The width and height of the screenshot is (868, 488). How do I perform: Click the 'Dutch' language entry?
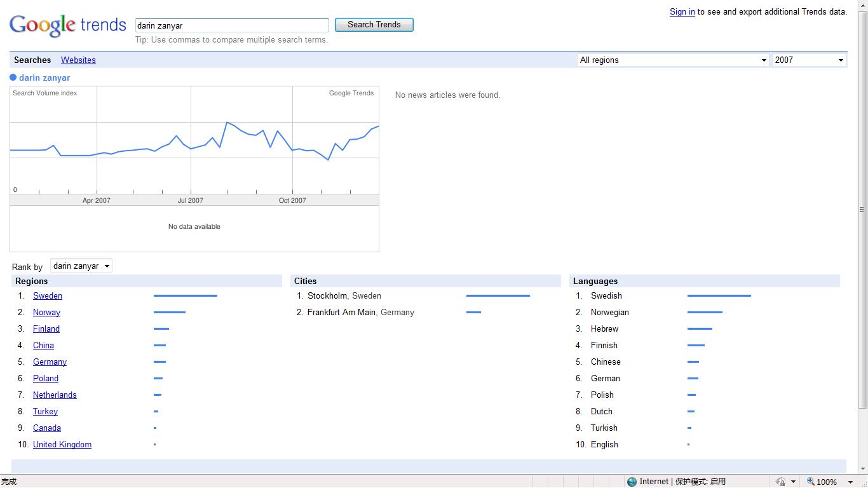point(602,412)
